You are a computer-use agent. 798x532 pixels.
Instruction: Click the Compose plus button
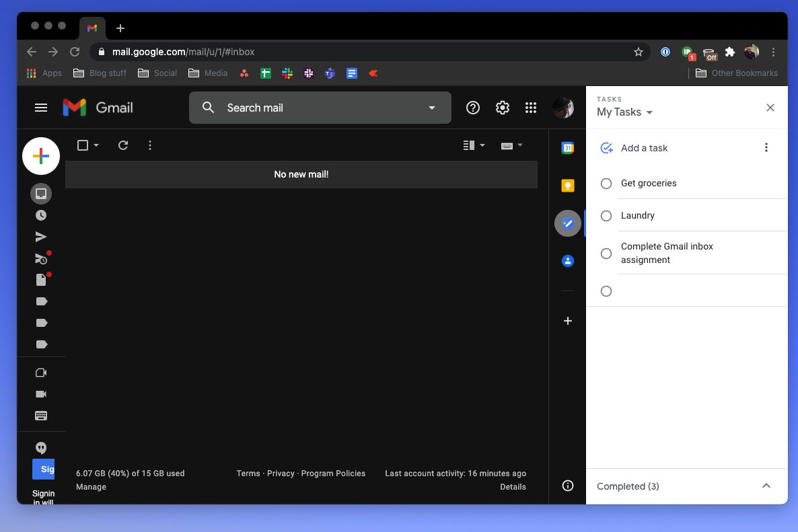coord(41,155)
